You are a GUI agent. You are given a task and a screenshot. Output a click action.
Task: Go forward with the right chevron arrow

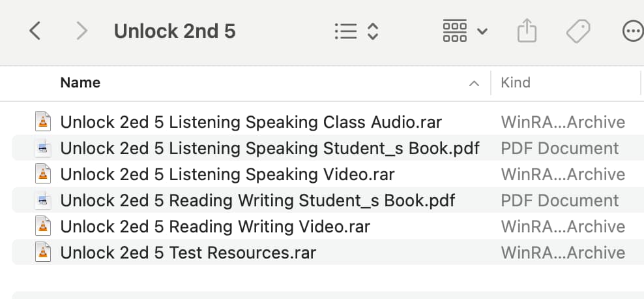point(82,31)
